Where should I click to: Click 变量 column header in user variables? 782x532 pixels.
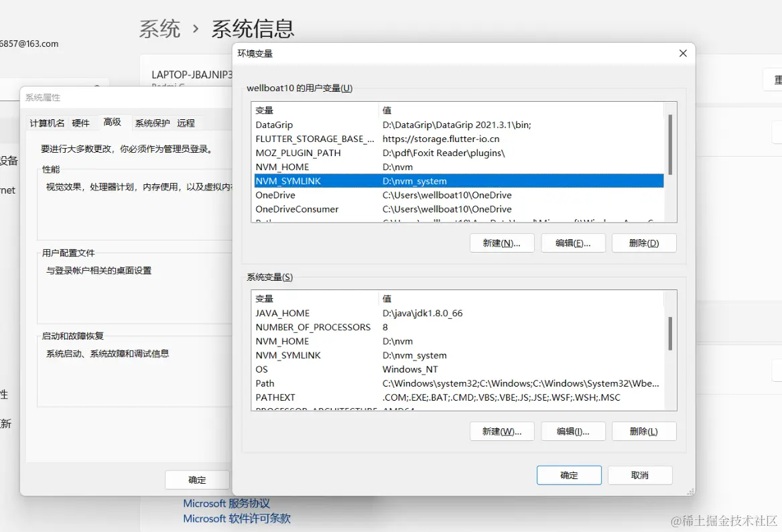[315, 110]
